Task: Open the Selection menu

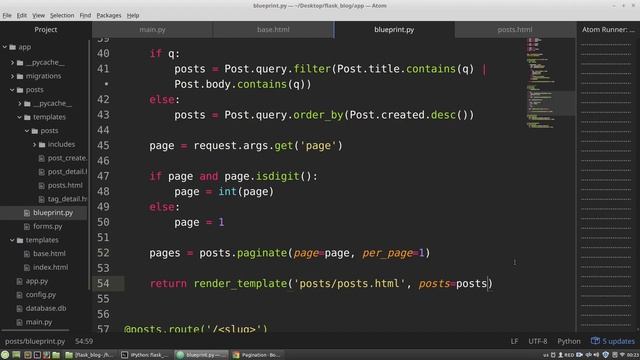Action: click(x=62, y=16)
